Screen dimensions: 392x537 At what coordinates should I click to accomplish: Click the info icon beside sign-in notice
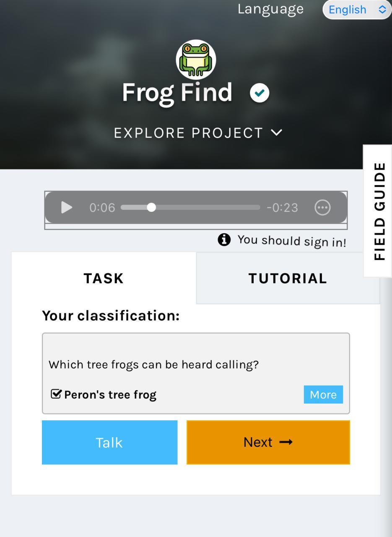(x=224, y=240)
